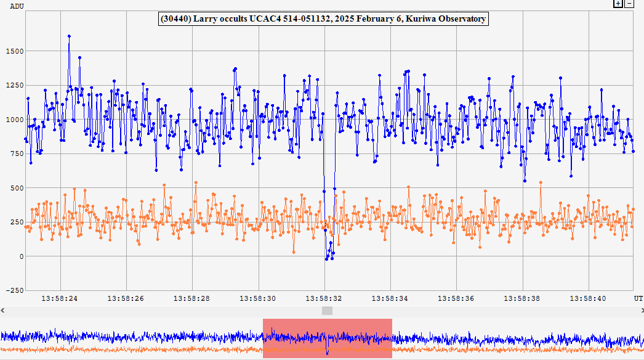Click the 1250 value on the ADU axis
This screenshot has width=644, height=360.
click(15, 86)
